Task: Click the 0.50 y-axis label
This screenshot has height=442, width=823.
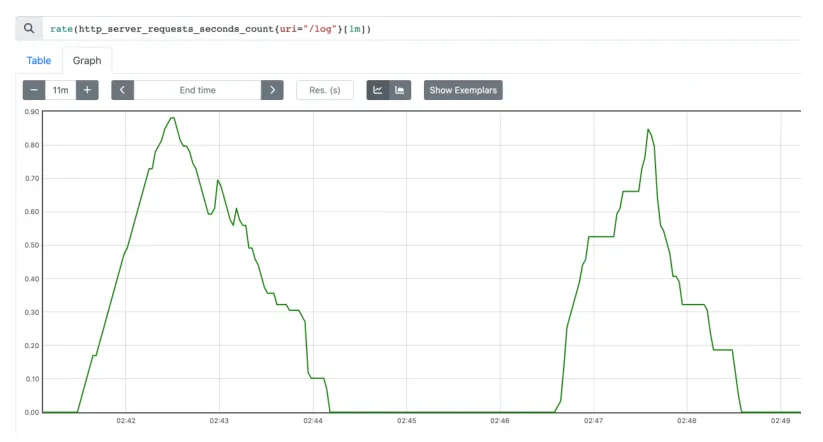Action: tap(32, 245)
